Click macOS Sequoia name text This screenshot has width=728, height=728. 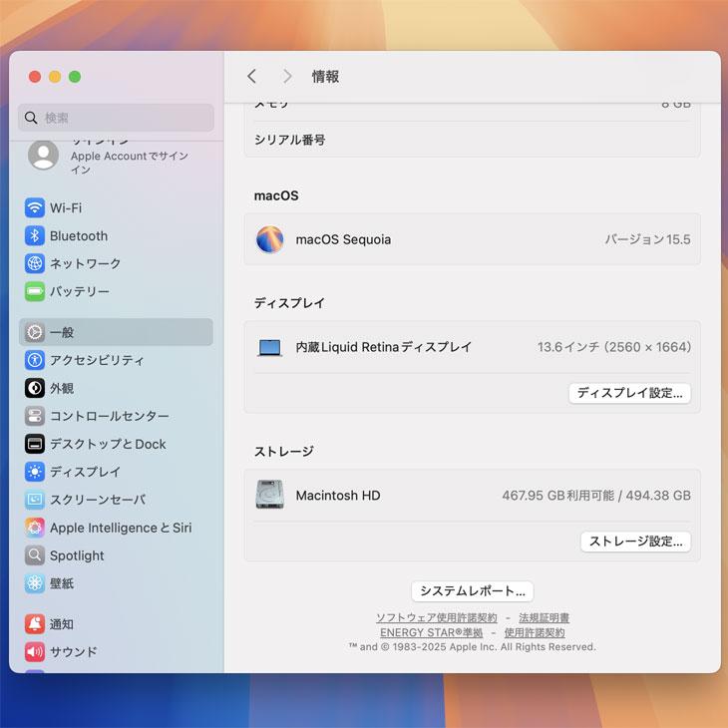pyautogui.click(x=343, y=239)
